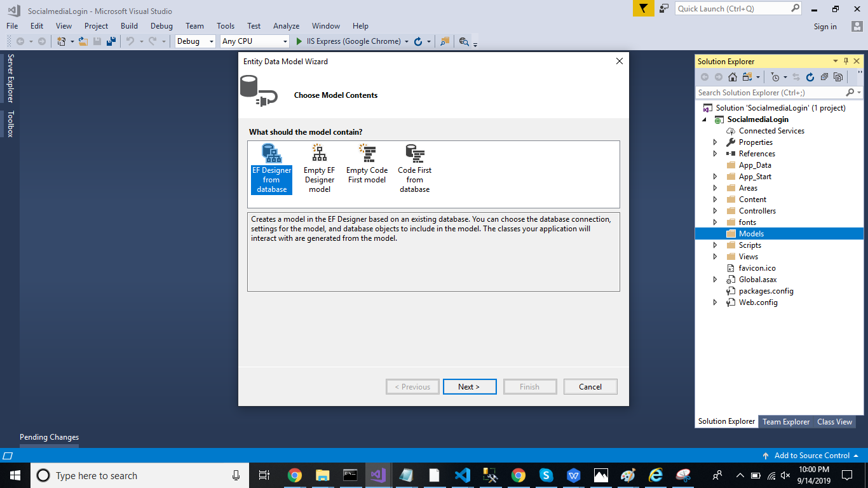Expand the App_Start folder
Viewport: 868px width, 488px height.
click(x=715, y=177)
